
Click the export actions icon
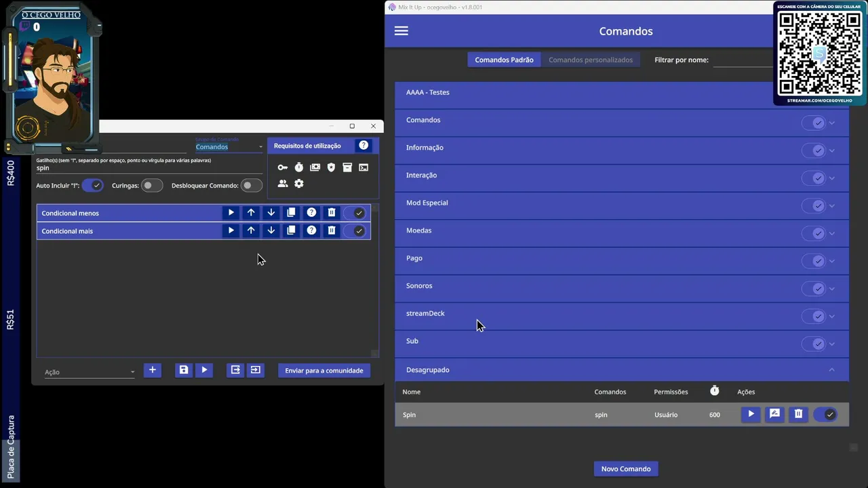(235, 370)
